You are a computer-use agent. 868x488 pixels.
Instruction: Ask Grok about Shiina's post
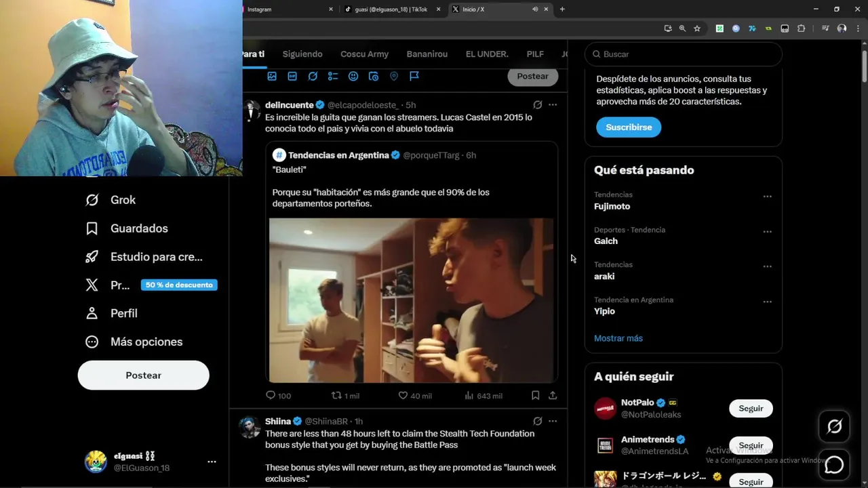coord(537,421)
